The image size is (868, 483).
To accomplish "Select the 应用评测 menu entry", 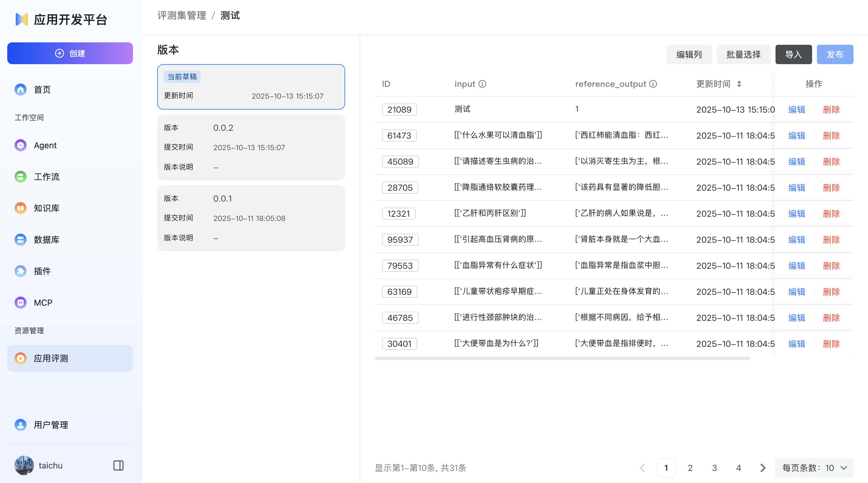I will (x=50, y=358).
